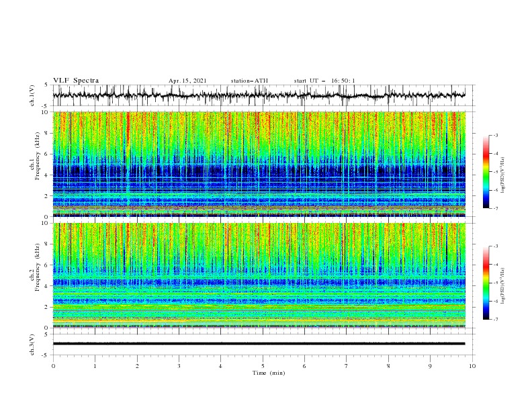The height and width of the screenshot is (411, 532).
Task: Click the "1" tick on Time axis
Action: pos(95,366)
